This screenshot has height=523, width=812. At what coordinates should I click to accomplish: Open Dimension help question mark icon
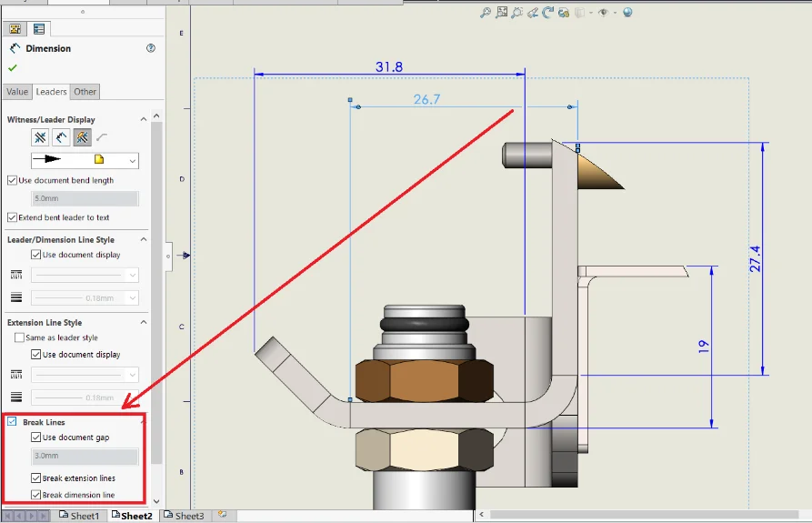point(151,48)
